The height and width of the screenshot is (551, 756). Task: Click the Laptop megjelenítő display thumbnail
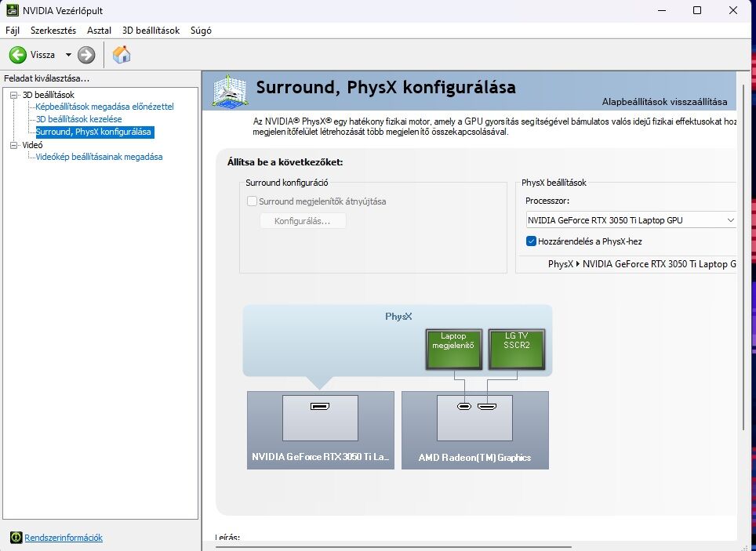click(x=454, y=350)
